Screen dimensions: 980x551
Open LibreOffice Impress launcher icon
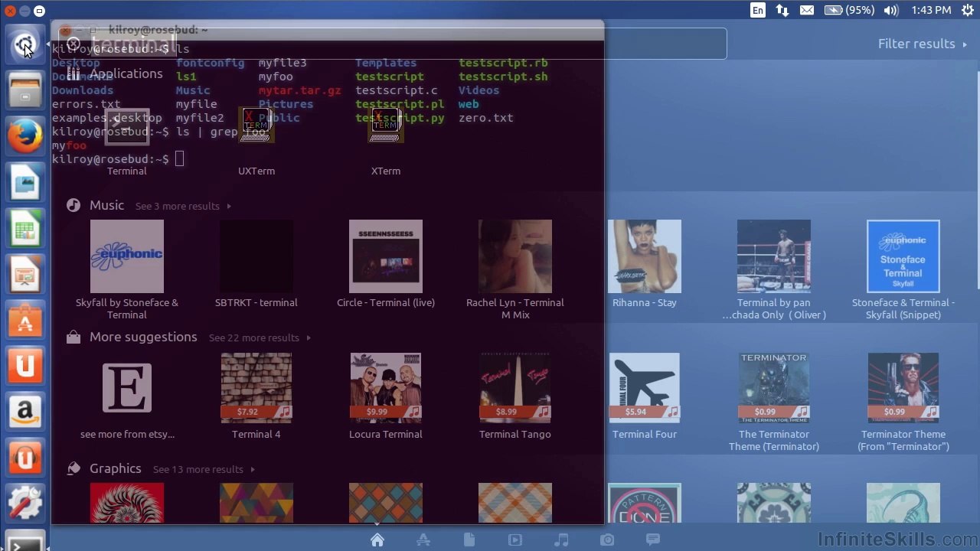24,275
